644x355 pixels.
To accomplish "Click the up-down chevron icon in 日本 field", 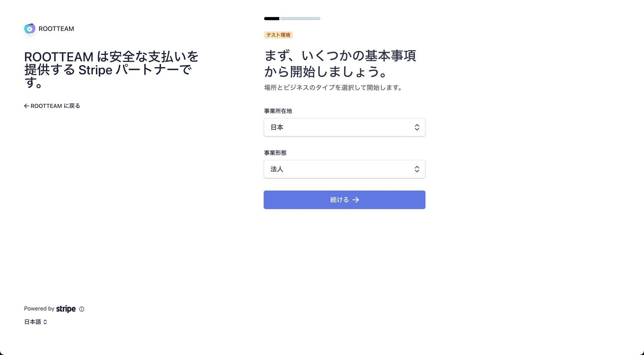I will [x=417, y=127].
